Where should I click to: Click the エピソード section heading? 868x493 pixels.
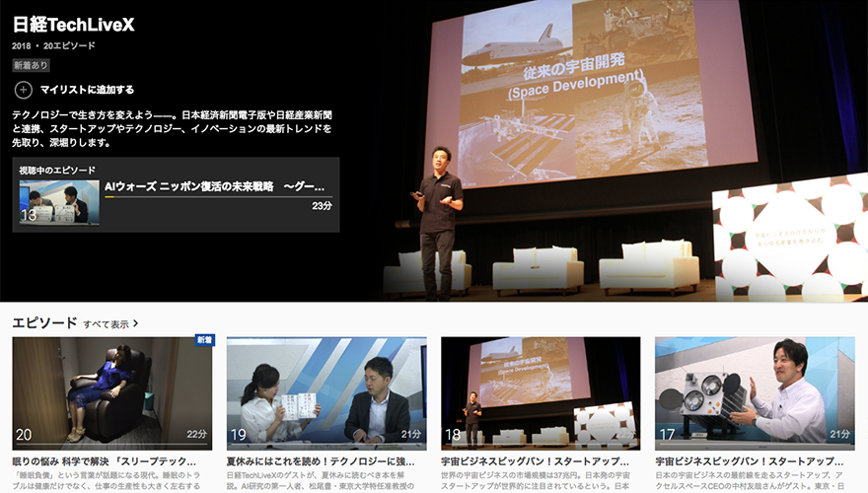point(44,322)
